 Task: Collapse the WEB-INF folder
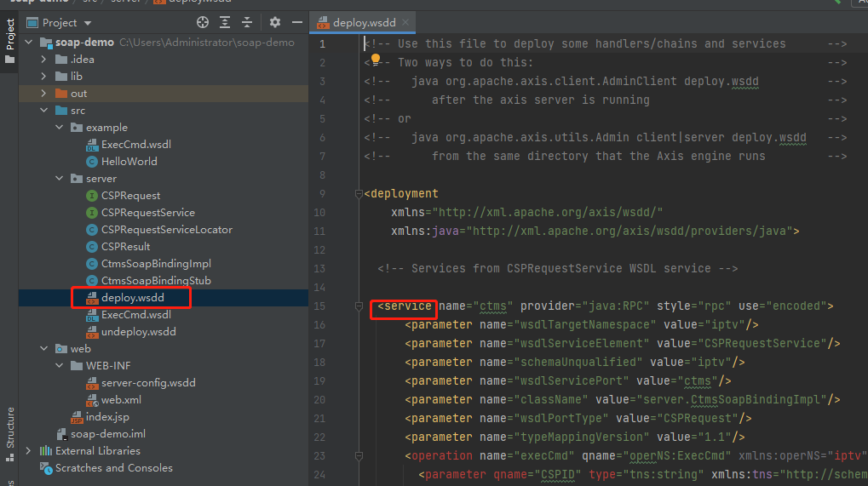(60, 365)
